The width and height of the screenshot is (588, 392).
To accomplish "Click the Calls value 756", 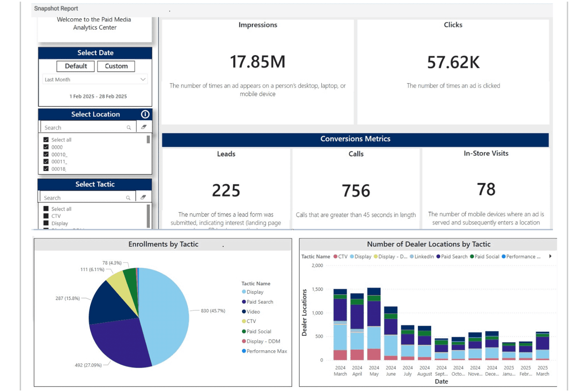I will [356, 191].
